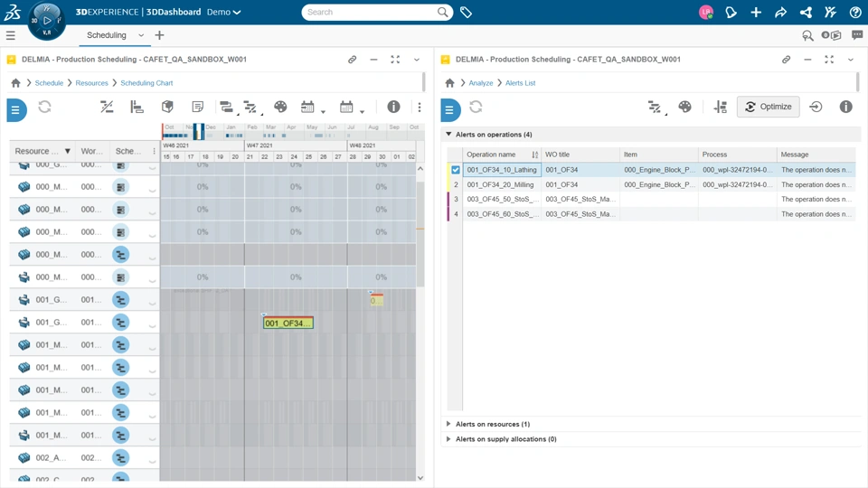
Task: Open the Demo dashboard dropdown
Action: (223, 12)
